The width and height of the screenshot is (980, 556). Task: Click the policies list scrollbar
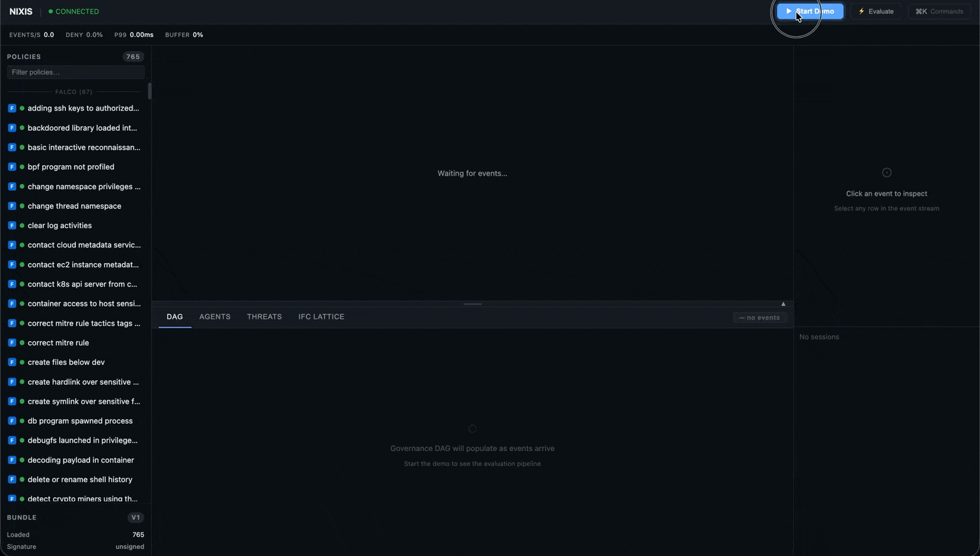point(150,91)
